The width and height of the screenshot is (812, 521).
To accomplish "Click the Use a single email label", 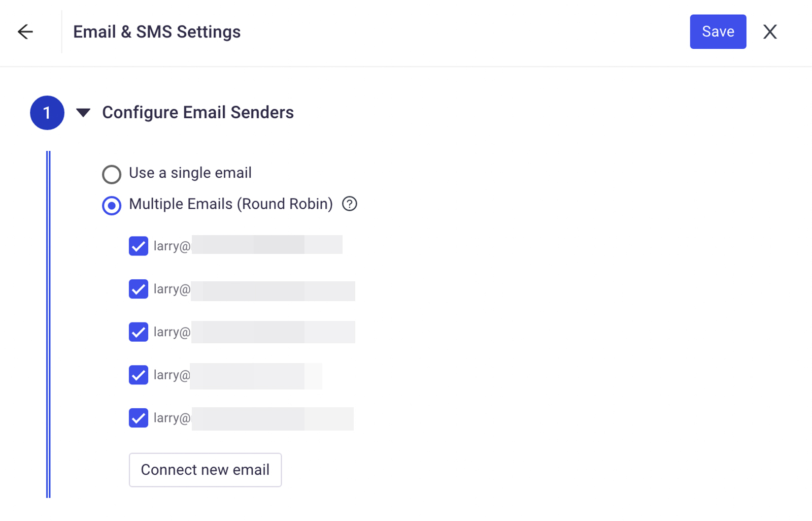I will click(x=190, y=173).
